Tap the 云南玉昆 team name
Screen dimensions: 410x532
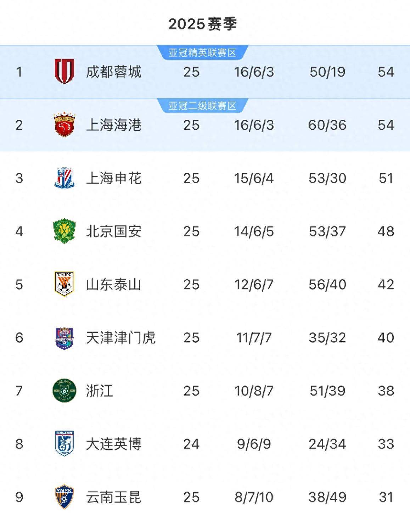(x=114, y=497)
